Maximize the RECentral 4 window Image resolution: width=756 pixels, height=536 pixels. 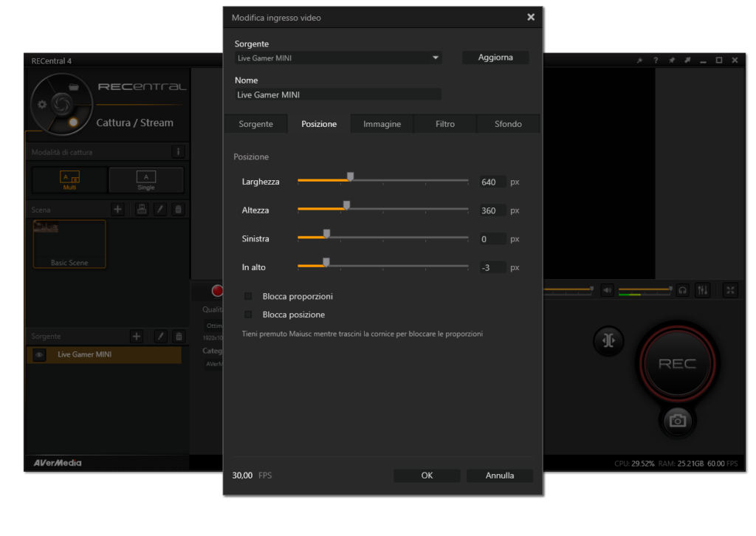pyautogui.click(x=719, y=61)
